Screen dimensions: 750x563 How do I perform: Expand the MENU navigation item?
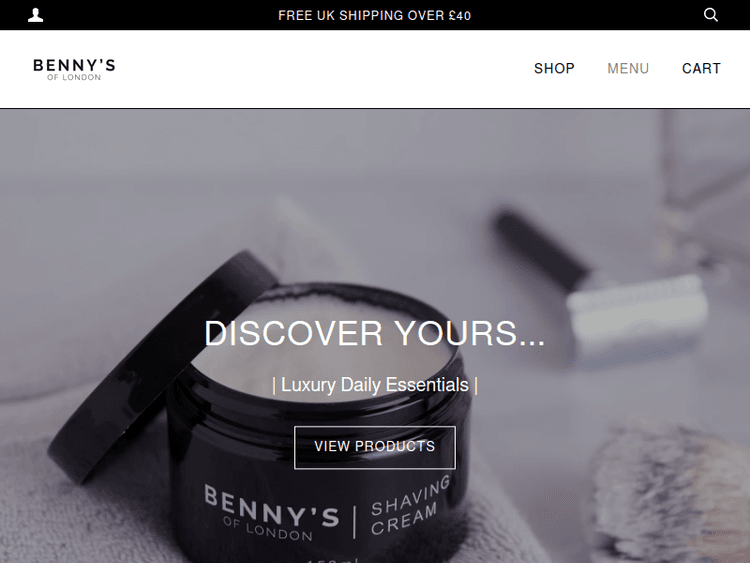coord(628,68)
